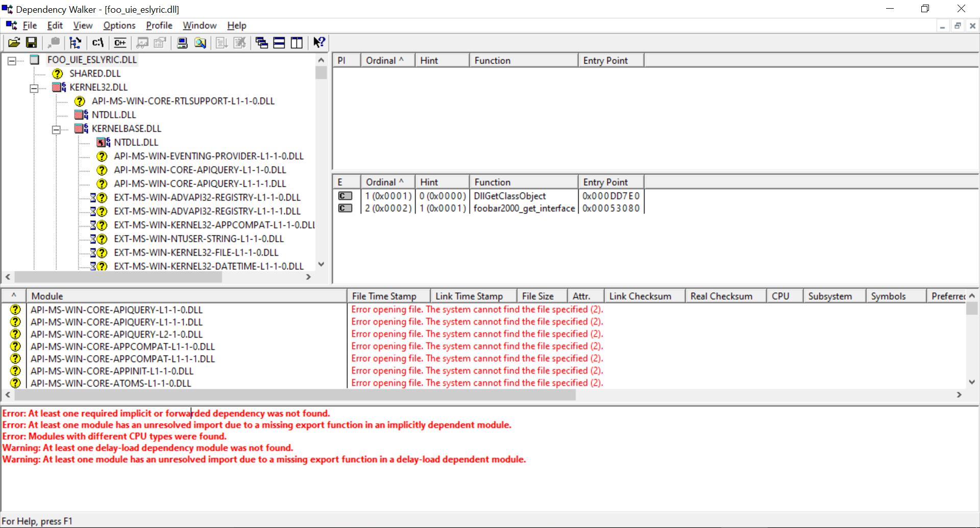Screen dimensions: 980x528
Task: Toggle undecorate C++ functions
Action: (x=119, y=43)
